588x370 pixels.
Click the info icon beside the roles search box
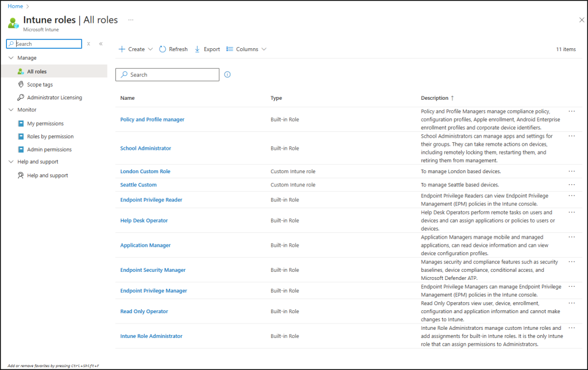227,74
